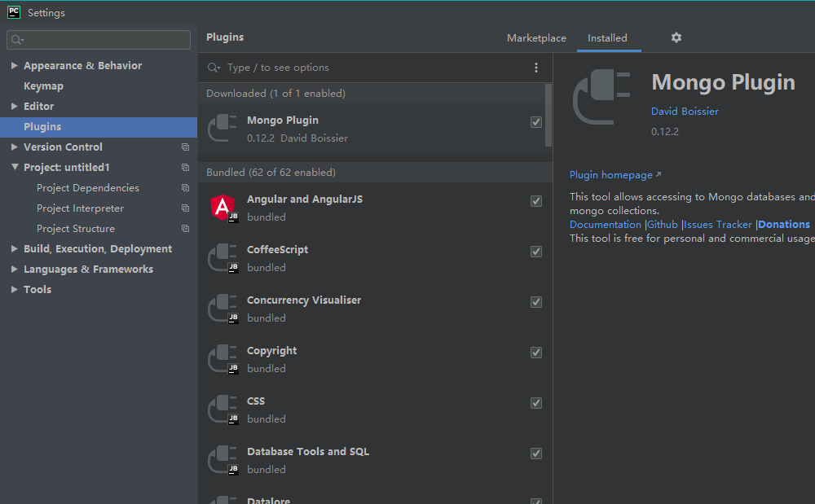Viewport: 815px width, 504px height.
Task: Expand Languages & Frameworks arrow
Action: pyautogui.click(x=15, y=269)
